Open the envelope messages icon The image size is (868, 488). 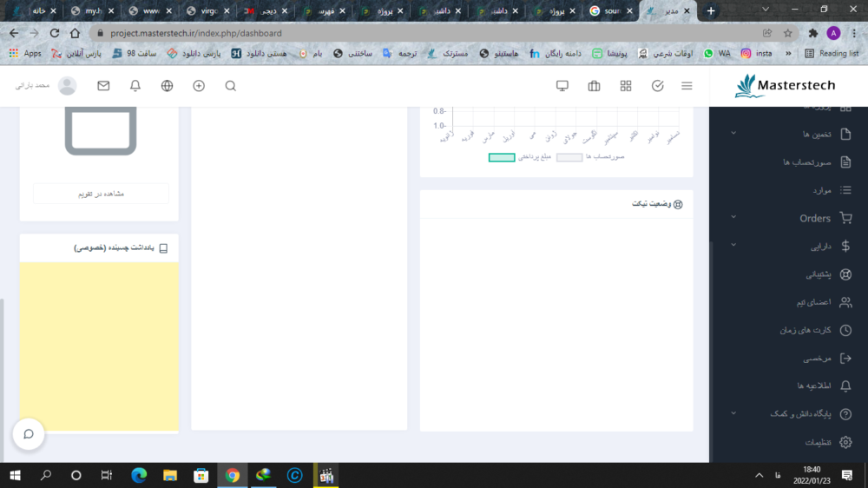click(103, 86)
